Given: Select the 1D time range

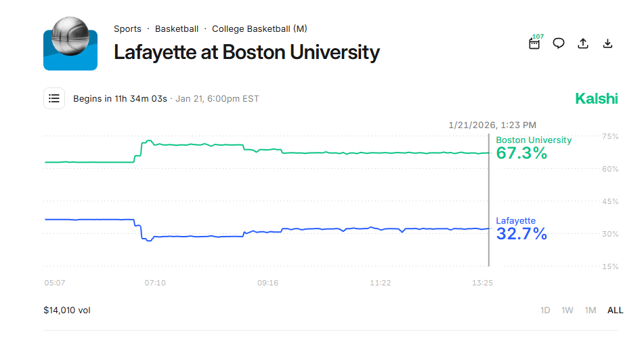Looking at the screenshot, I should click(545, 310).
